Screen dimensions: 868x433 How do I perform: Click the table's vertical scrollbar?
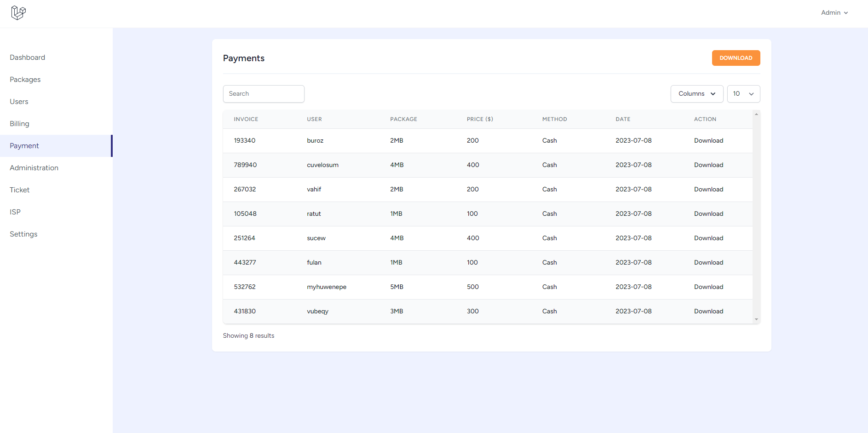pyautogui.click(x=756, y=216)
